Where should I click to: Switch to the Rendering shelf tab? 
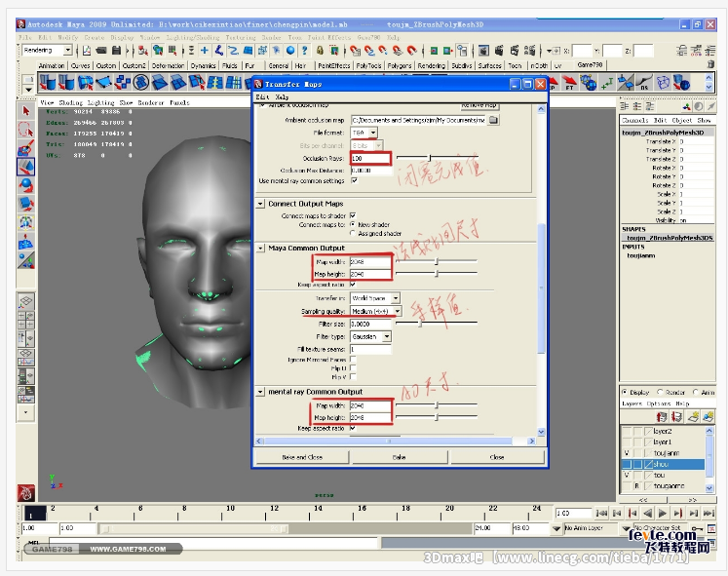(x=432, y=66)
